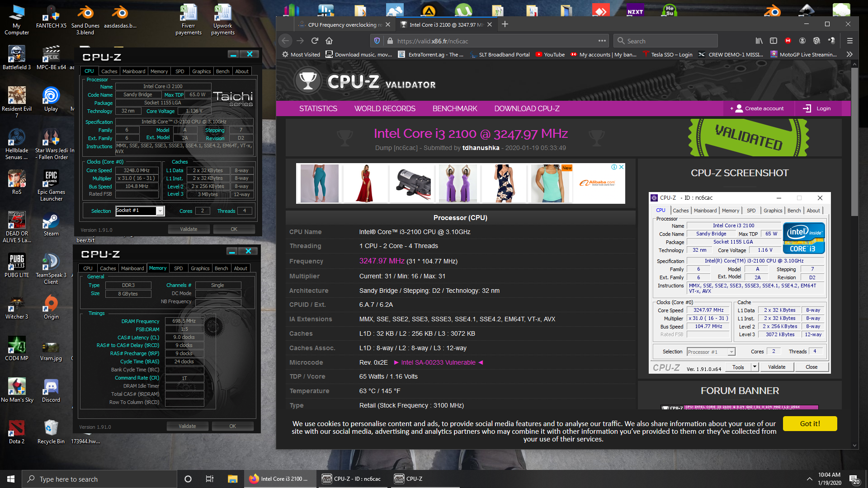Open the Steam desktop icon
The image size is (868, 488).
pos(51,224)
